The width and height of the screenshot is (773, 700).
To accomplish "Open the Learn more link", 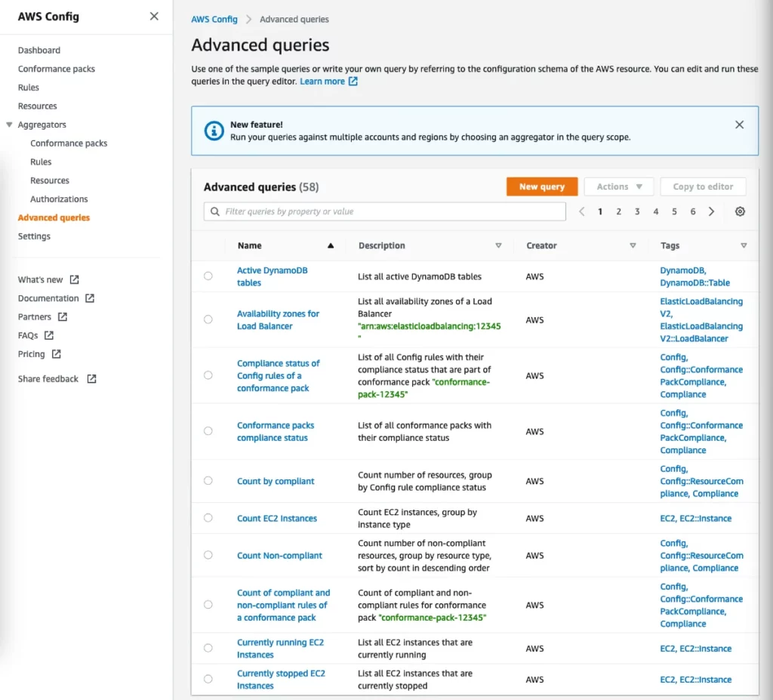I will click(322, 82).
